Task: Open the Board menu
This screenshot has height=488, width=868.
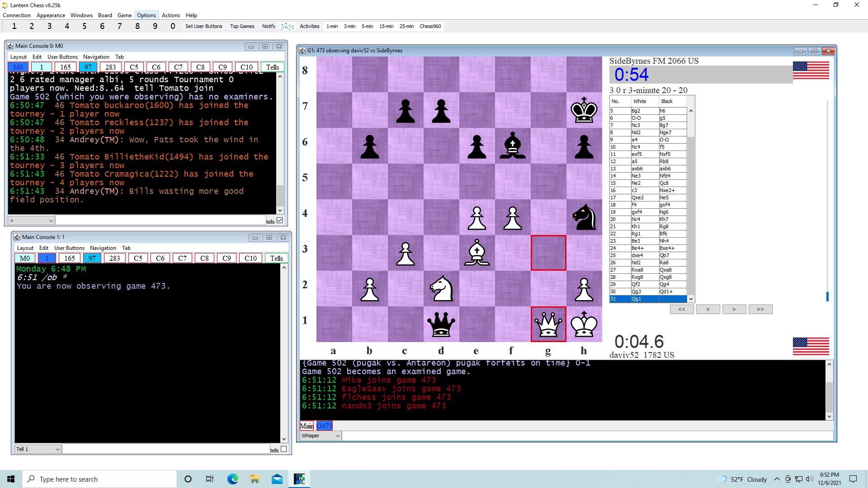Action: click(104, 15)
